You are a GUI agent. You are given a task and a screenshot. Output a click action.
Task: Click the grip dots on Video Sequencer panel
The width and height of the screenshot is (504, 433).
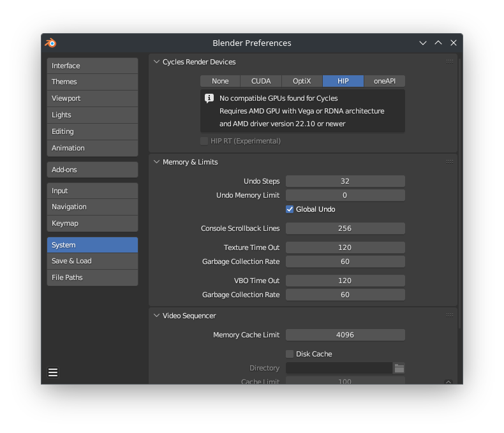pyautogui.click(x=449, y=316)
